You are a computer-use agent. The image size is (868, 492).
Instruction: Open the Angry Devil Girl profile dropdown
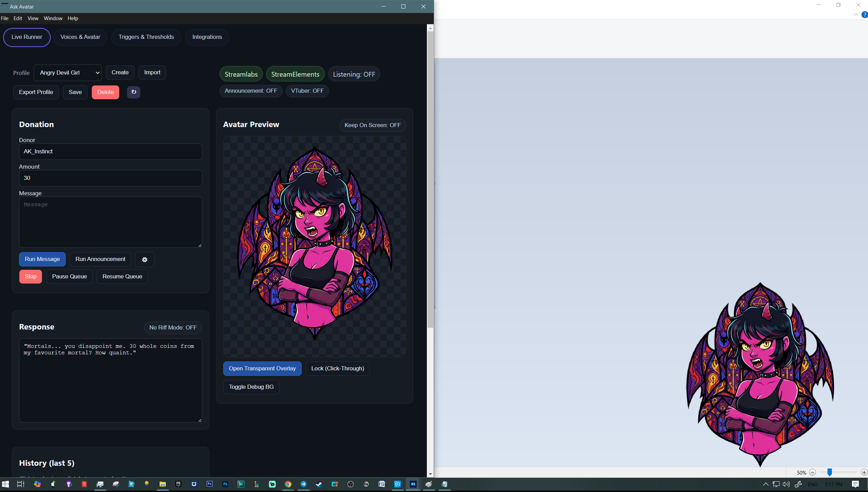(68, 73)
